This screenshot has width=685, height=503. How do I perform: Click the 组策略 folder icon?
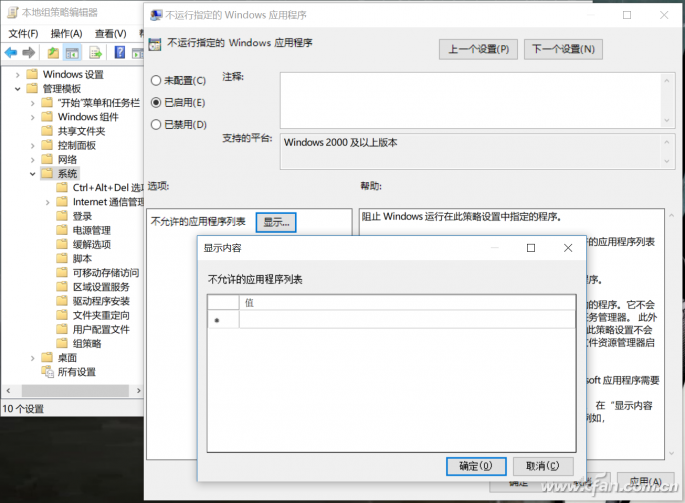(62, 343)
